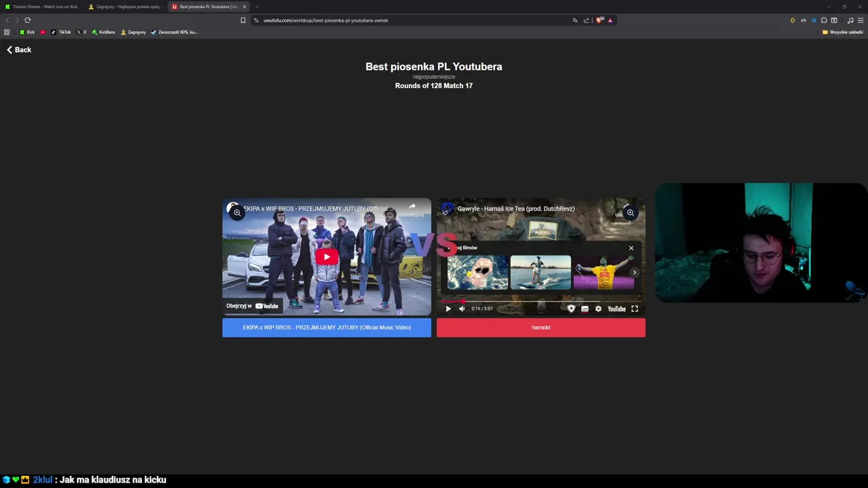Open the surfing suggested video thumbnail

coord(540,272)
